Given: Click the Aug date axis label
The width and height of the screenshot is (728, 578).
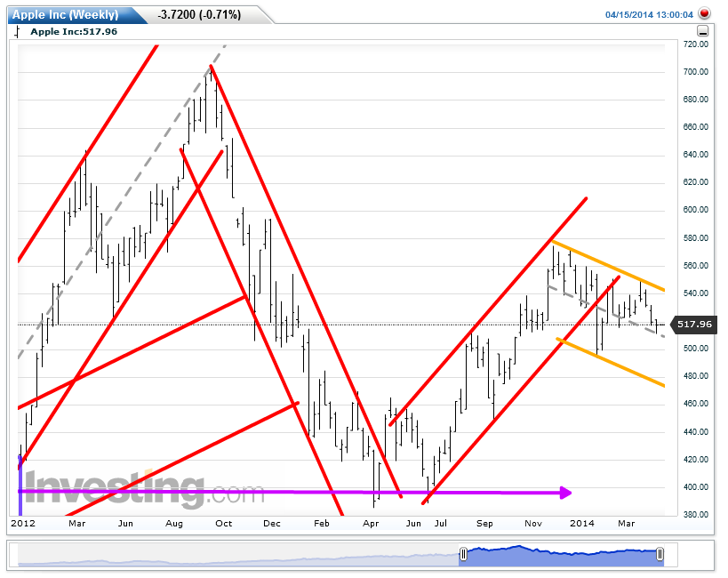Looking at the screenshot, I should click(x=174, y=524).
